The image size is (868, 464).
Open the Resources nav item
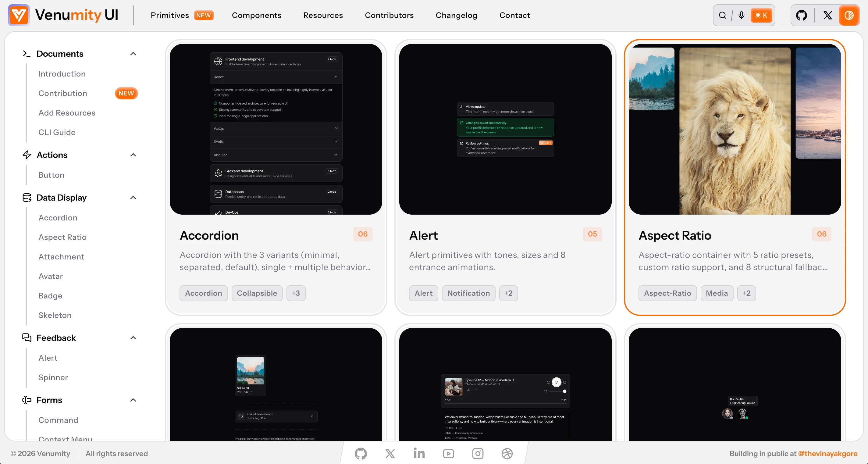[x=323, y=15]
